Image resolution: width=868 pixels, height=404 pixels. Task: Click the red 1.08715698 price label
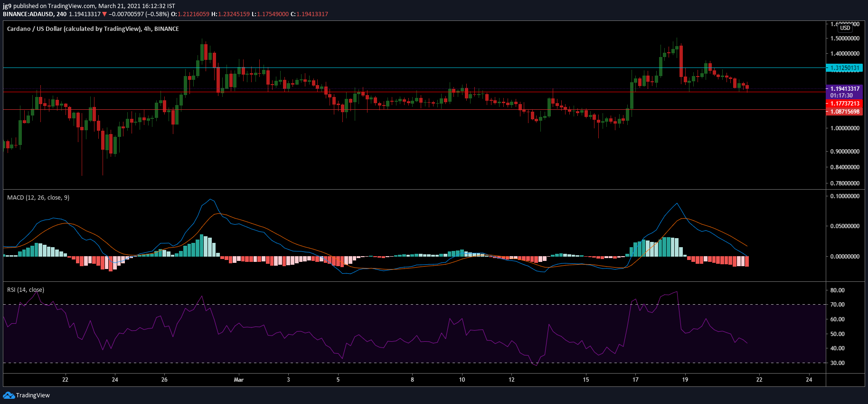coord(845,112)
